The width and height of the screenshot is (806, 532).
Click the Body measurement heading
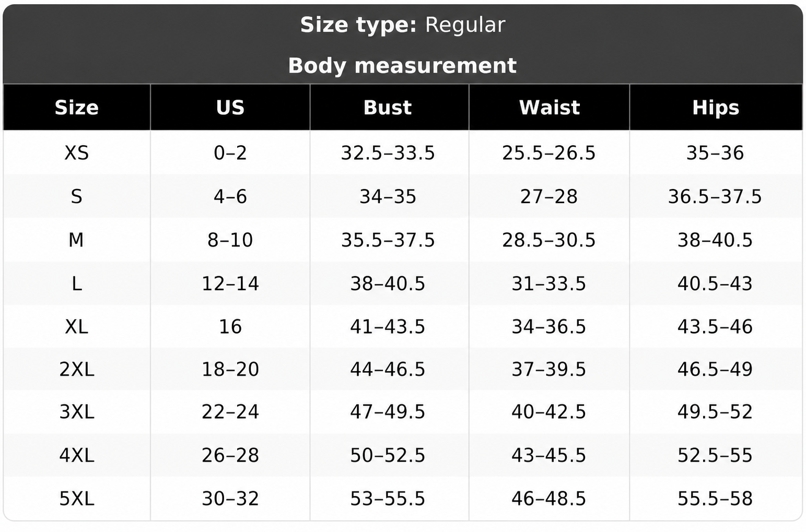pyautogui.click(x=403, y=66)
